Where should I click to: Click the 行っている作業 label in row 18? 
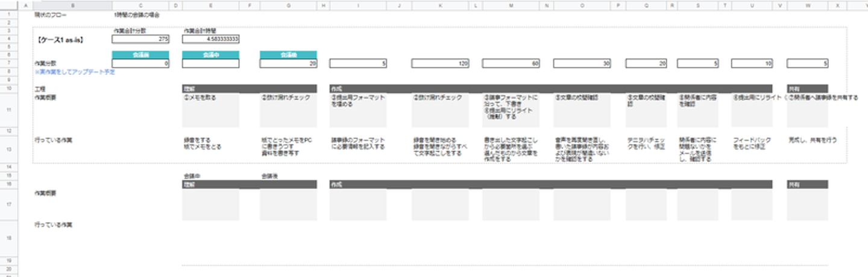coord(53,225)
